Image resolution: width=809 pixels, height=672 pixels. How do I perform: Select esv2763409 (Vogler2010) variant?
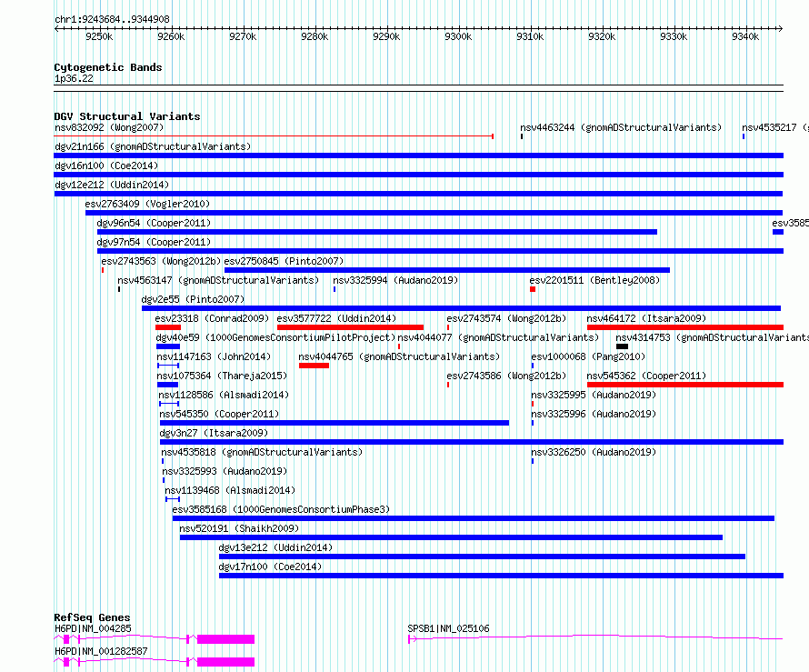[x=147, y=204]
